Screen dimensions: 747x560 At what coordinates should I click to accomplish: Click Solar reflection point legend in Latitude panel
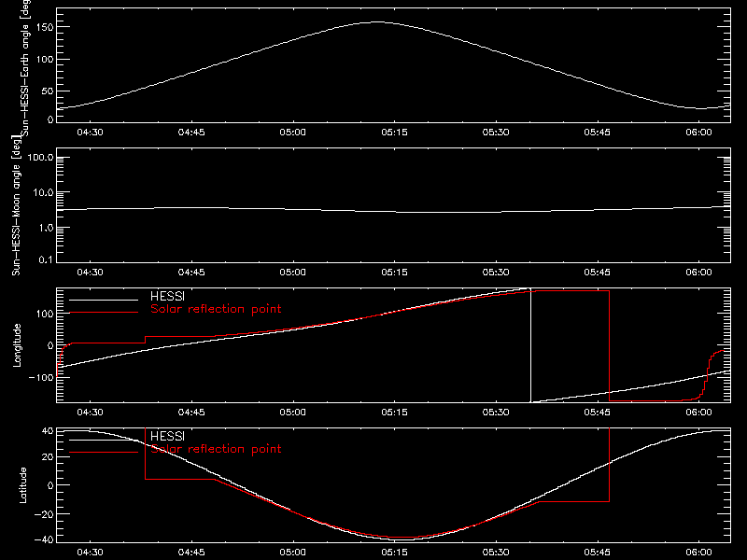click(x=216, y=449)
